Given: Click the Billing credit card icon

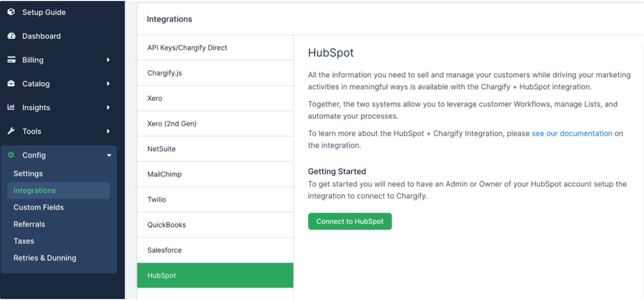Looking at the screenshot, I should click(x=11, y=60).
